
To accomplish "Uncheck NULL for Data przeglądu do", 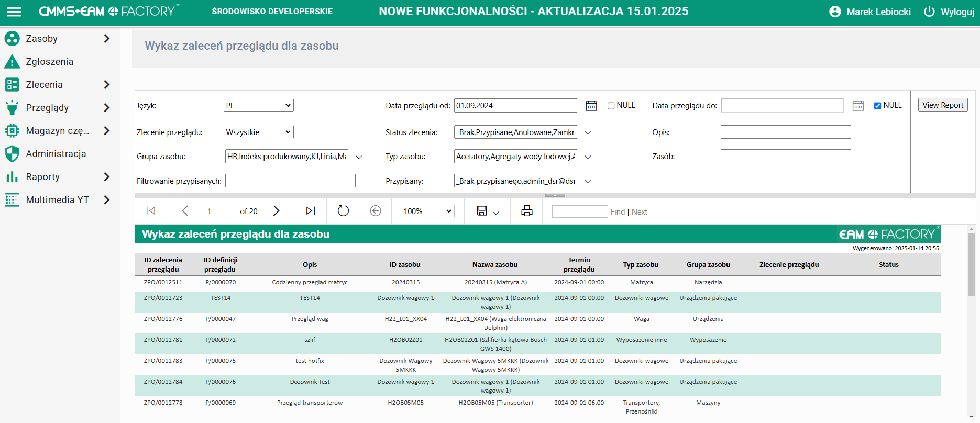I will 877,106.
